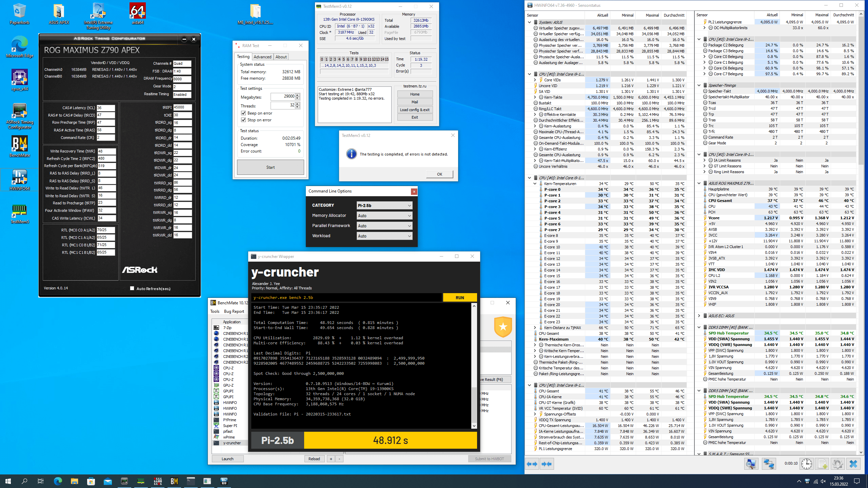Select Testing tab in RAM Test

click(x=243, y=57)
